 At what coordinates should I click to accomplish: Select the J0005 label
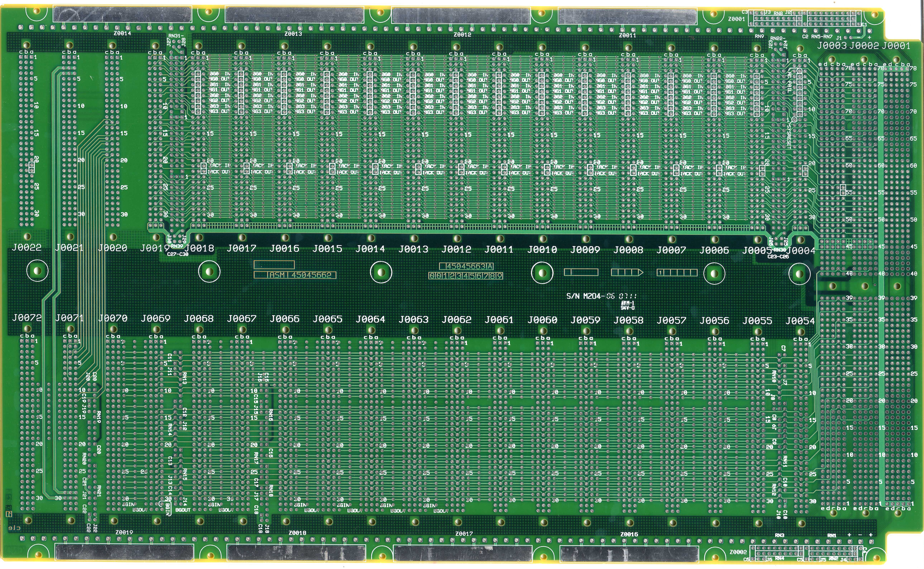757,251
